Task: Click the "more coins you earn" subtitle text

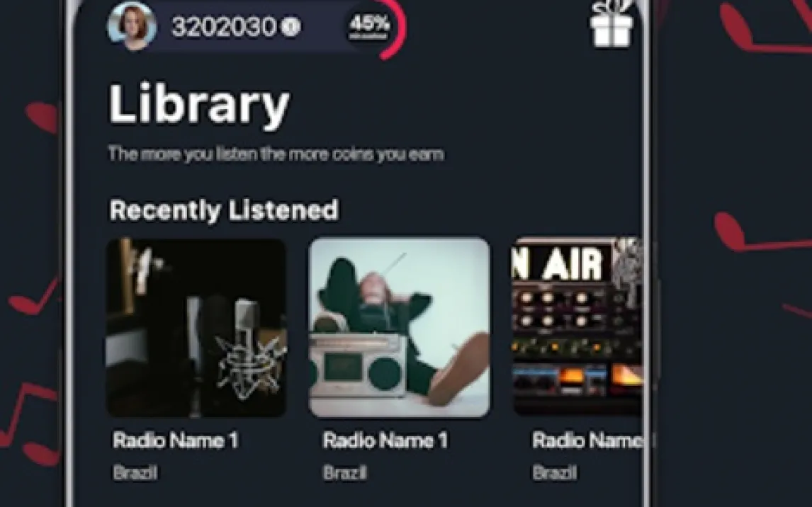Action: pos(366,154)
